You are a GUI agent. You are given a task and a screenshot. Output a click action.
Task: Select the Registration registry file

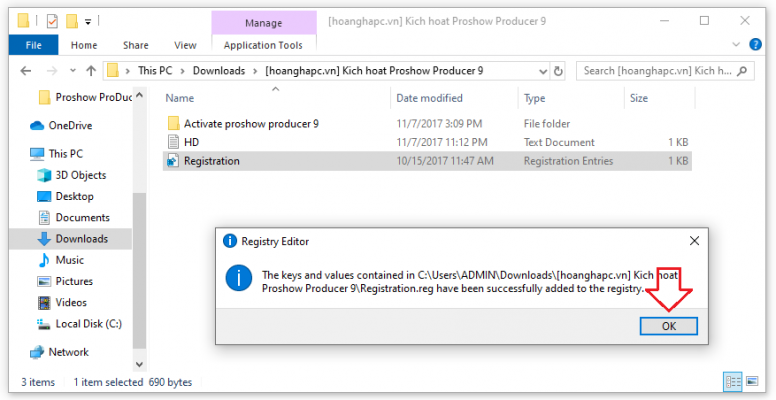coord(211,160)
